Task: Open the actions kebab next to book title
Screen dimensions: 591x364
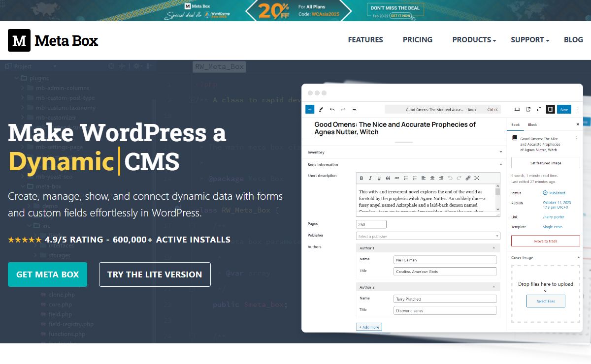Action: coord(577,138)
